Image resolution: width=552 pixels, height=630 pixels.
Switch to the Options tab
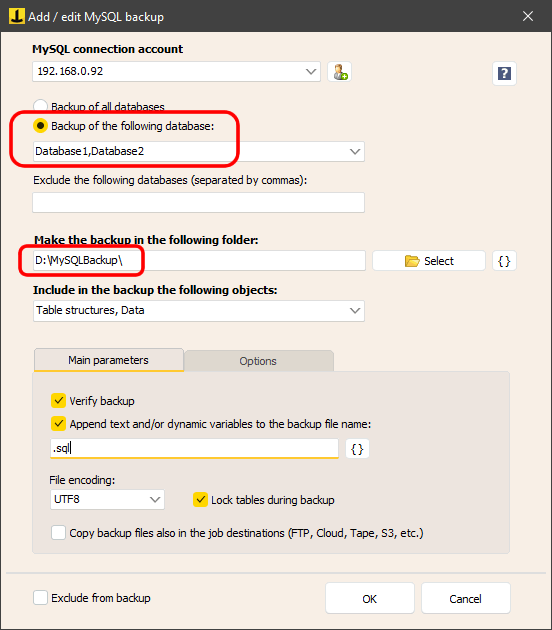coord(258,361)
